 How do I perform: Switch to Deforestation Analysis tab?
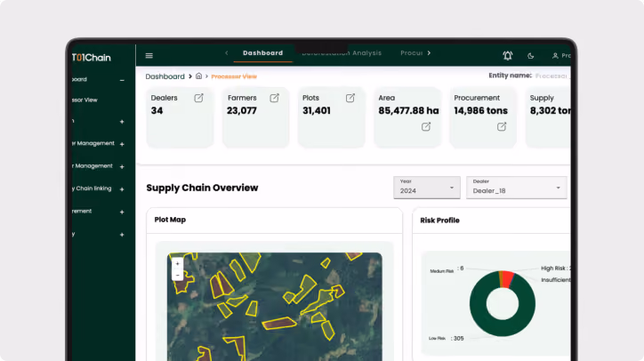click(342, 53)
